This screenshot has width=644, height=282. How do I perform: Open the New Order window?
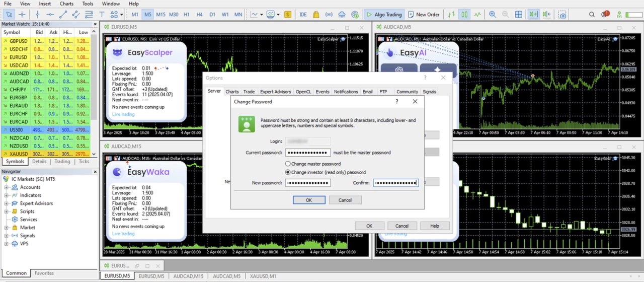coord(424,15)
